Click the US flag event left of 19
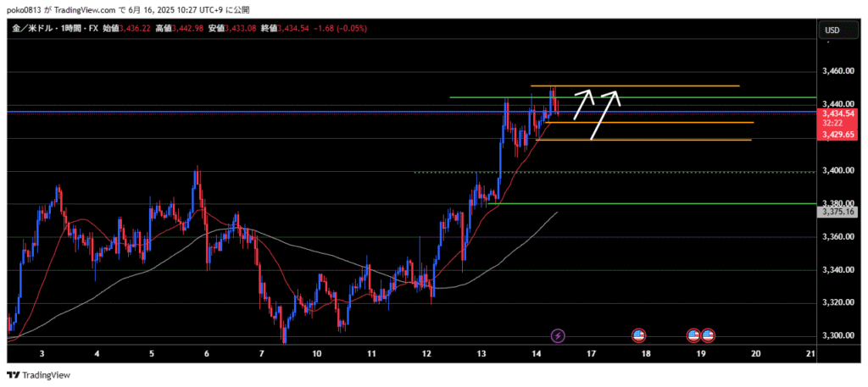 693,336
